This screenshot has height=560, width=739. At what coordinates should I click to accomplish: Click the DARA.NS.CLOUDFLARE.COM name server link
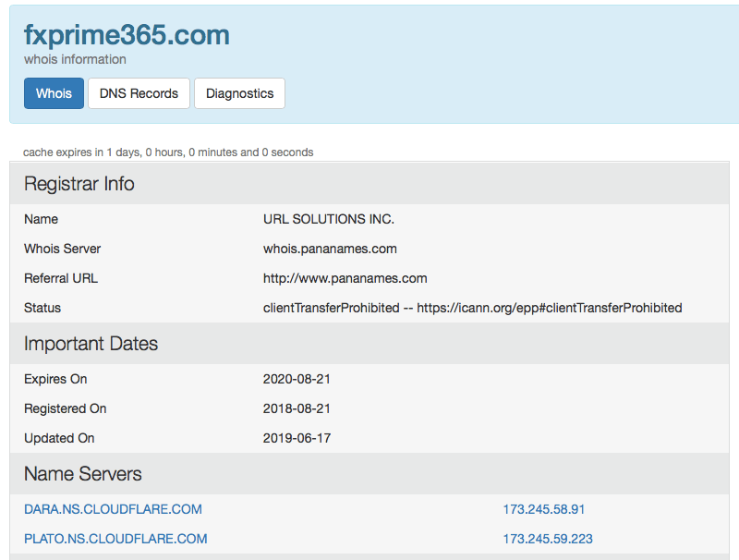point(113,509)
